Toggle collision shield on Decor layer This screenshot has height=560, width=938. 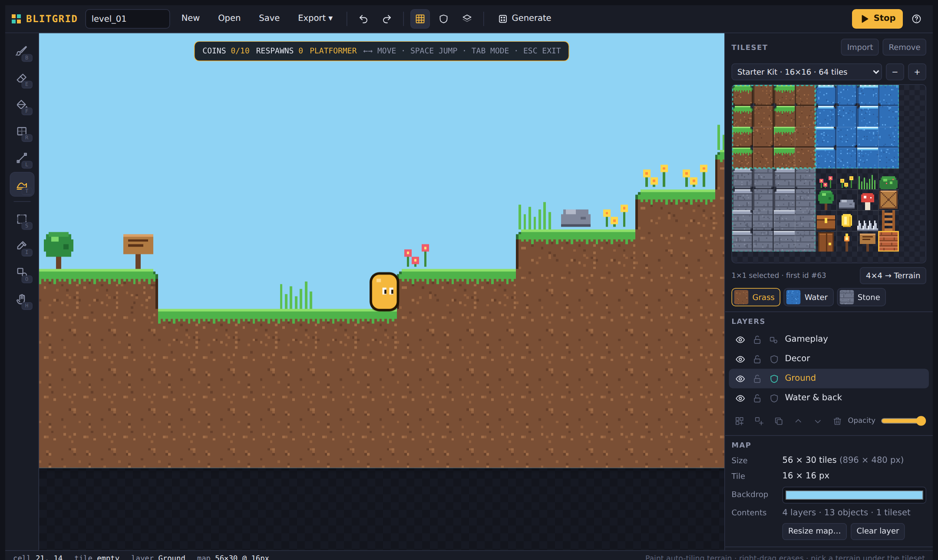click(774, 359)
